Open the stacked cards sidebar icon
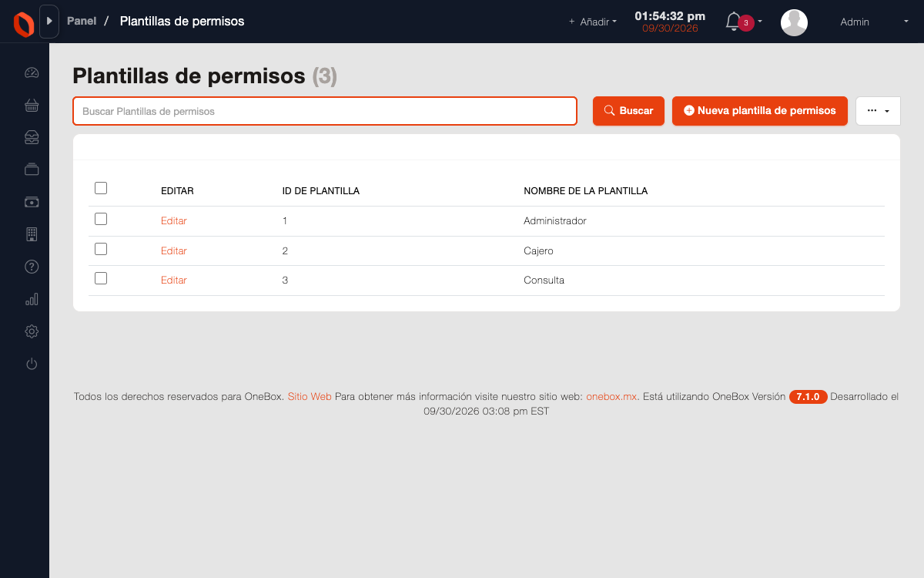 (x=32, y=170)
